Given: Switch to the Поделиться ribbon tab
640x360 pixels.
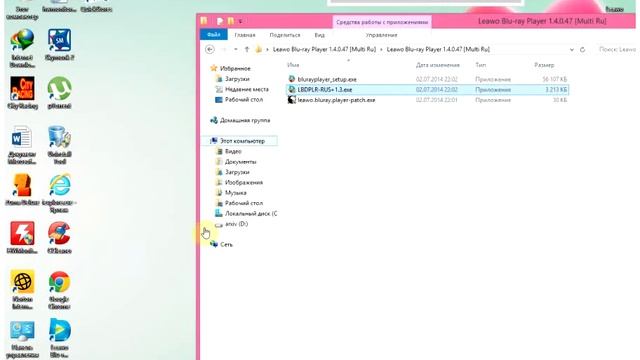Looking at the screenshot, I should (x=285, y=35).
